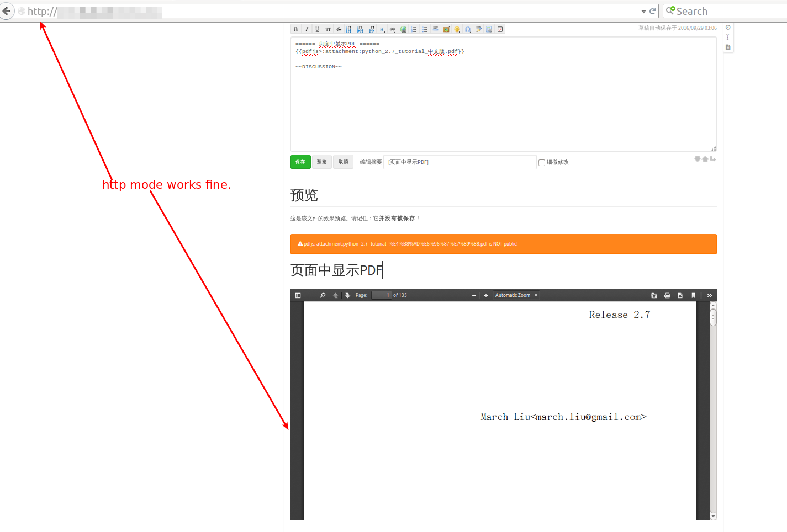The image size is (787, 532).
Task: Click the browser address bar
Action: click(331, 11)
